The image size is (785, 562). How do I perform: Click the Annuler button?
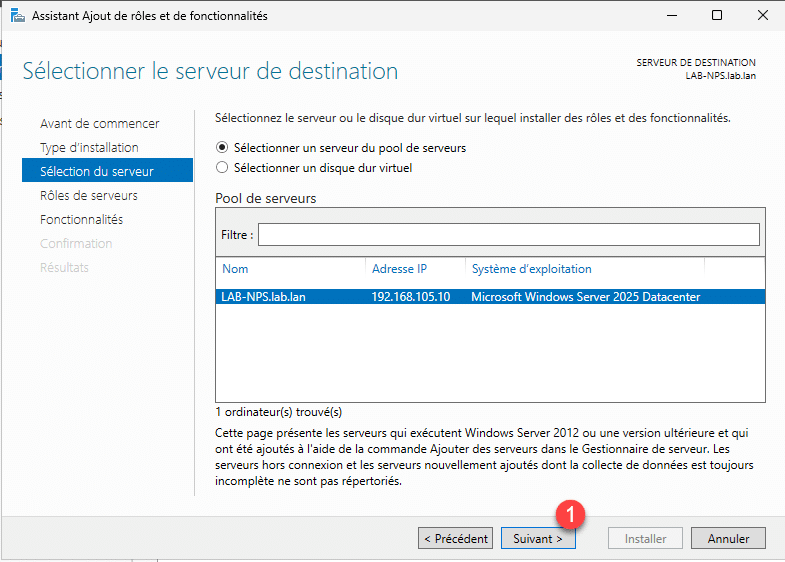click(x=728, y=538)
